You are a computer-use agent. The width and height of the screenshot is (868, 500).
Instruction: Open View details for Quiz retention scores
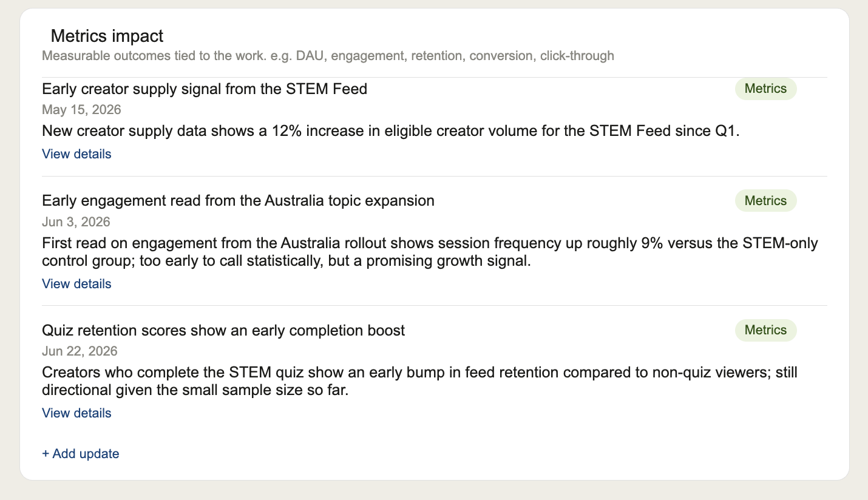(x=76, y=413)
